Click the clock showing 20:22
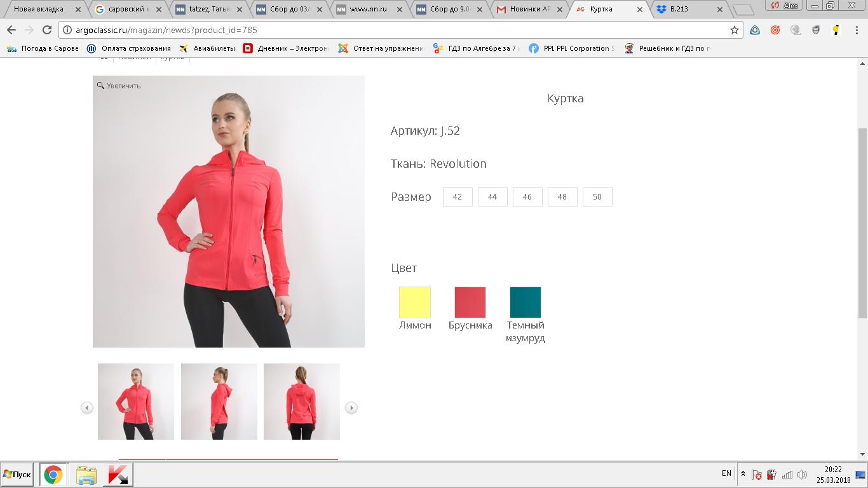 [833, 469]
